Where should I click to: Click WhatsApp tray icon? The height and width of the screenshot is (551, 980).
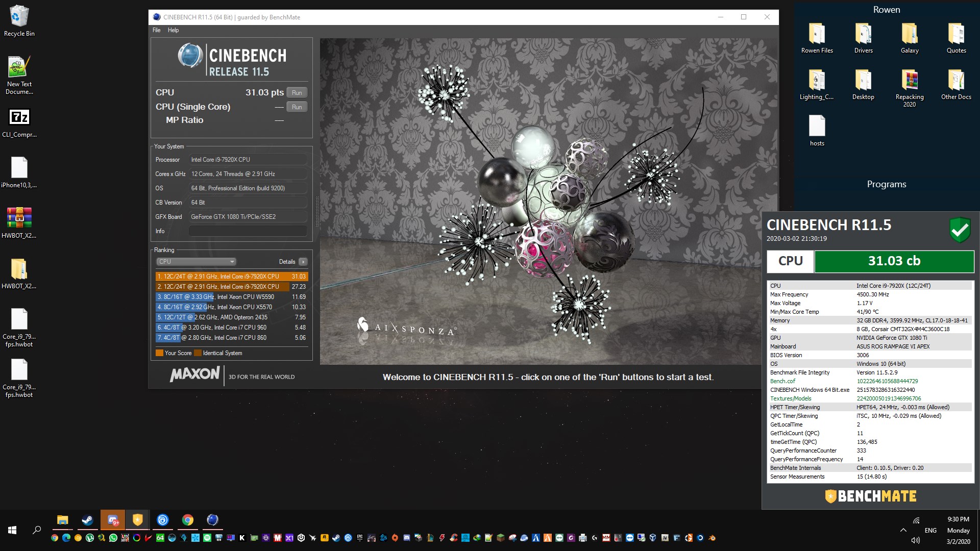113,538
